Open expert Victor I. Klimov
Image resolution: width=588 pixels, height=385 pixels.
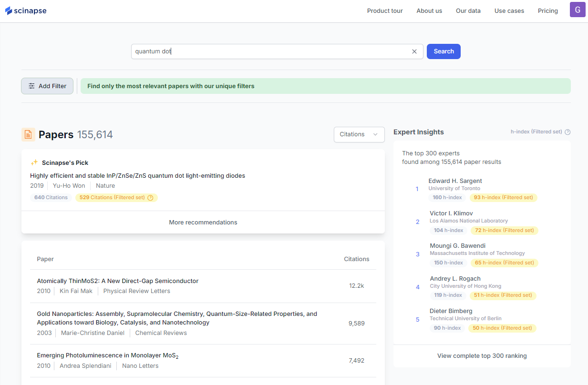[x=451, y=213]
